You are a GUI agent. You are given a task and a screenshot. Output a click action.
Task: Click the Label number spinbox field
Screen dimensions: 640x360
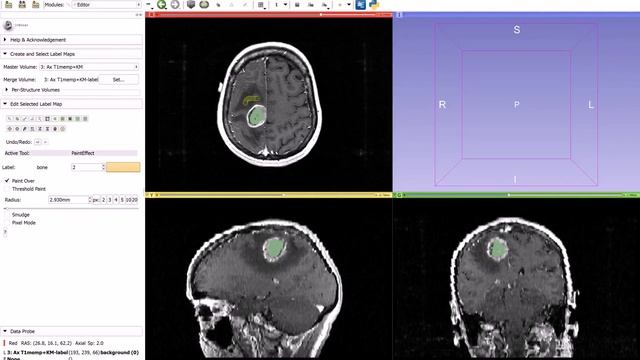click(88, 167)
